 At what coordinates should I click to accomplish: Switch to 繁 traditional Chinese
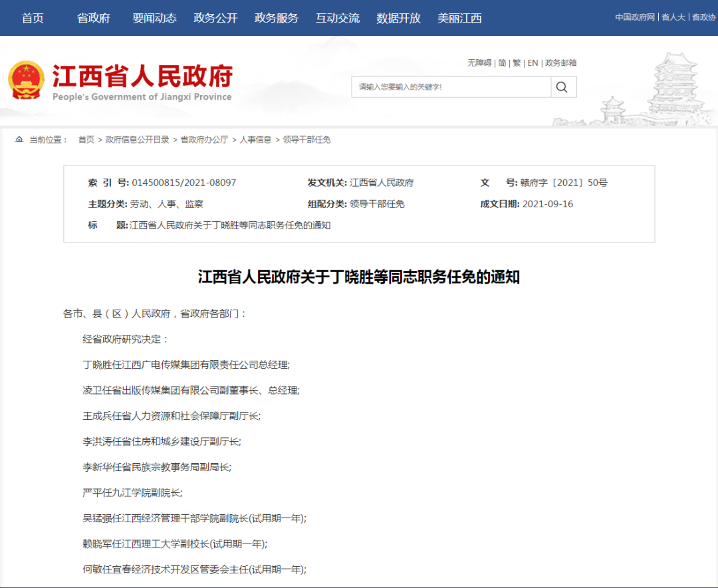pyautogui.click(x=515, y=62)
